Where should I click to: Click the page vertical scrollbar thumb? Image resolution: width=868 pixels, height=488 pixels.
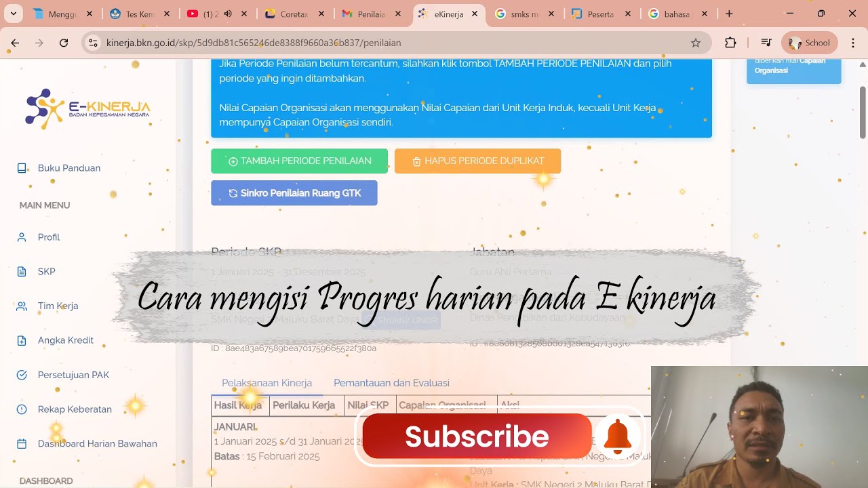tap(863, 112)
